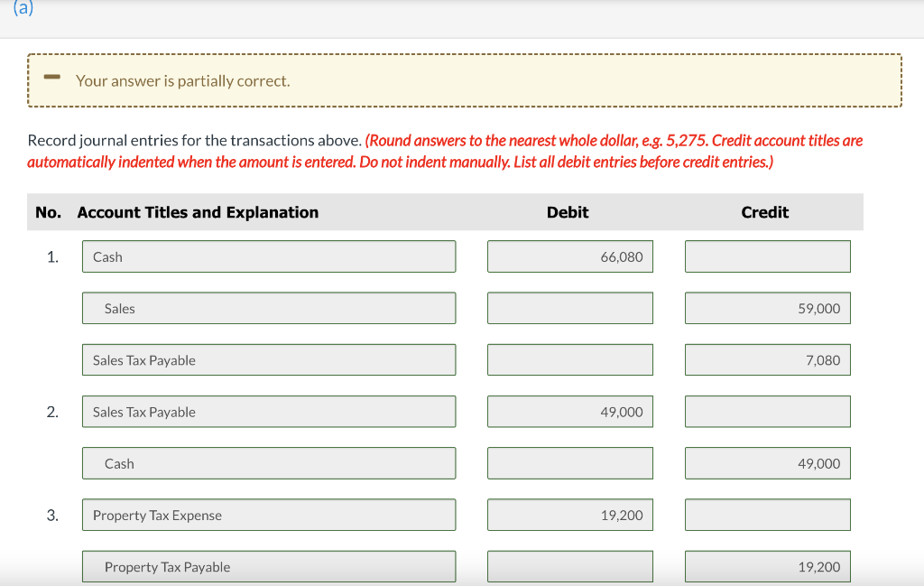Select the credit field showing 59,000

tap(767, 308)
